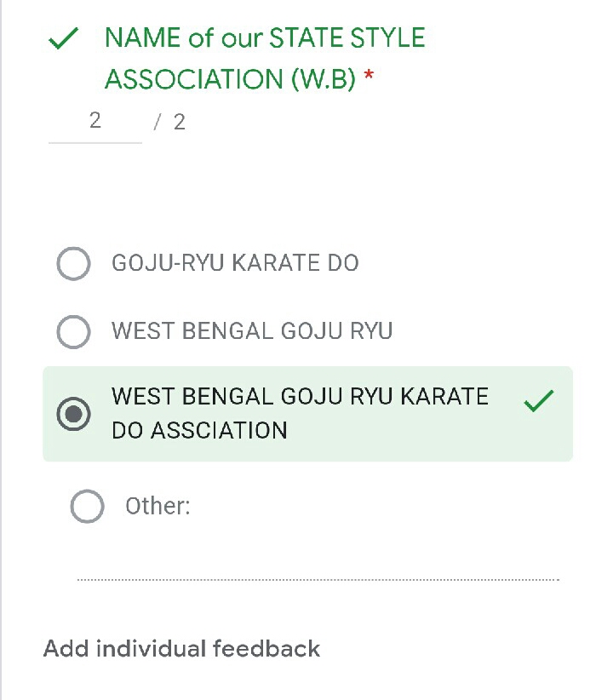Choose the WEST BENGAL GOJU RYU radio circle
613x700 pixels.
point(73,331)
